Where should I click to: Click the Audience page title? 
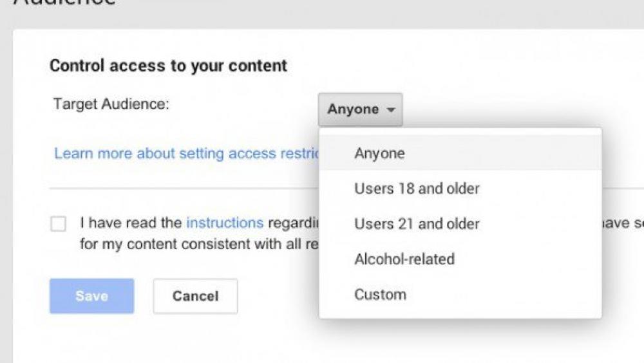[64, 3]
